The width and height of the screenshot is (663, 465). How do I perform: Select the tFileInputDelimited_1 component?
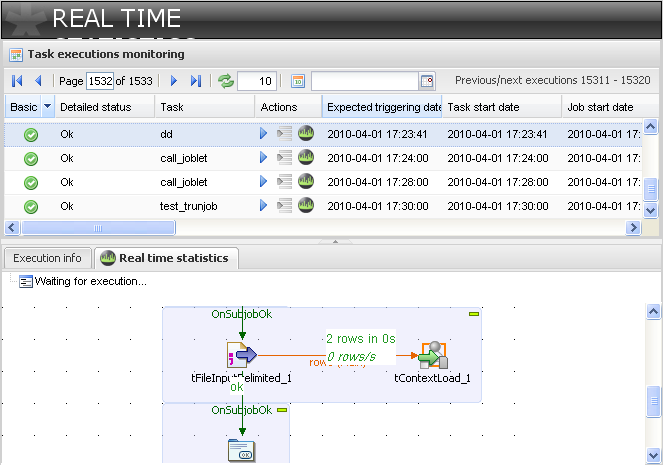coord(241,355)
